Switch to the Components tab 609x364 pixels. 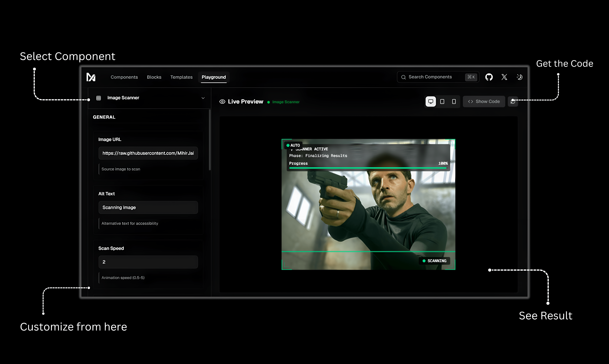(124, 77)
